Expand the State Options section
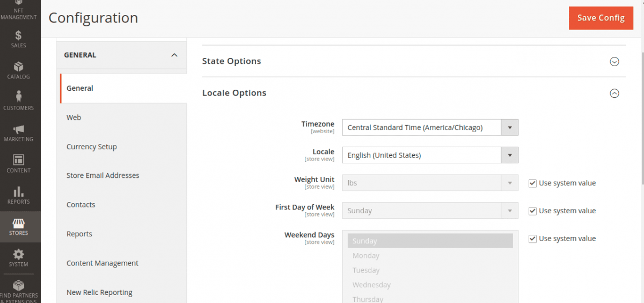 pos(614,61)
